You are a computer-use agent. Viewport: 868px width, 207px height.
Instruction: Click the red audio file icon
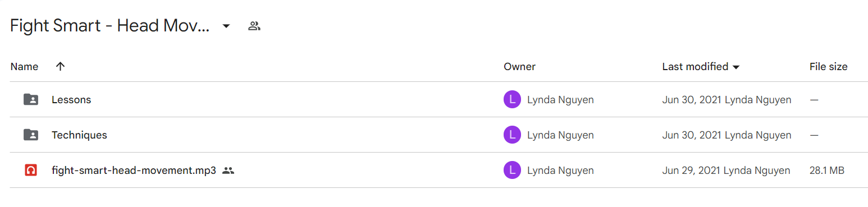click(31, 170)
